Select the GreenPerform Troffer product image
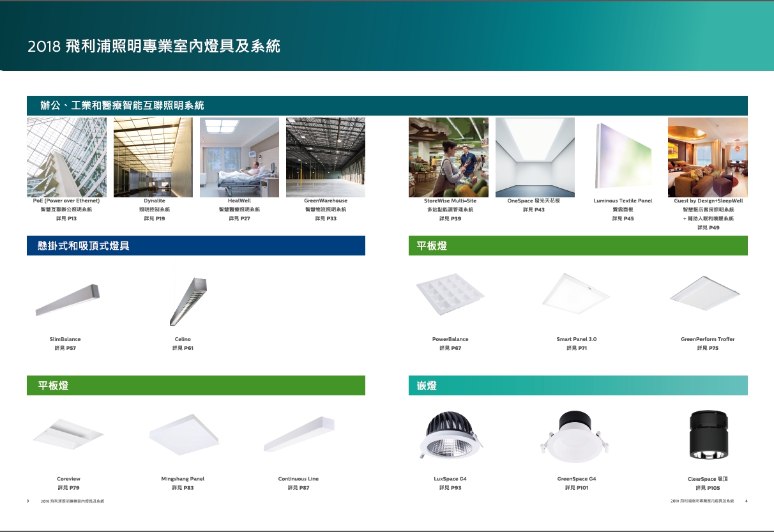The image size is (774, 532). click(704, 293)
